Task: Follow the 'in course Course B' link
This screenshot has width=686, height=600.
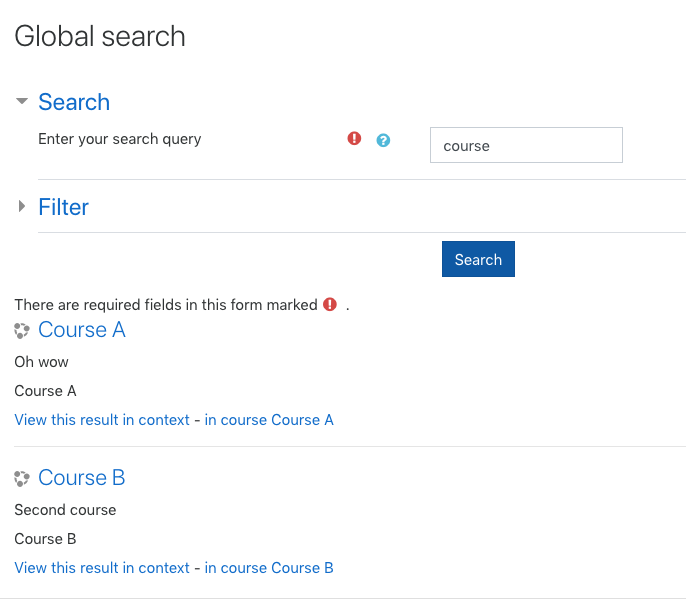Action: pyautogui.click(x=269, y=568)
